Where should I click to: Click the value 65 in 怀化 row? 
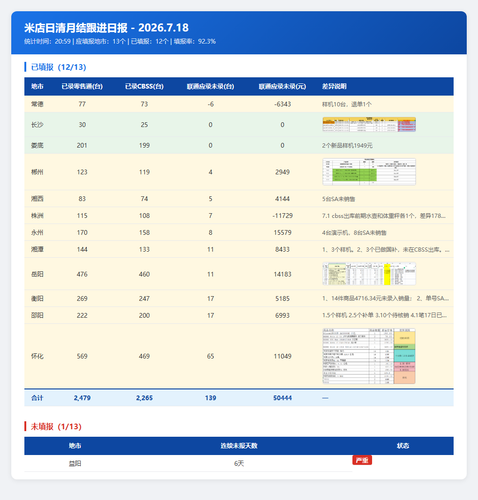click(x=210, y=356)
